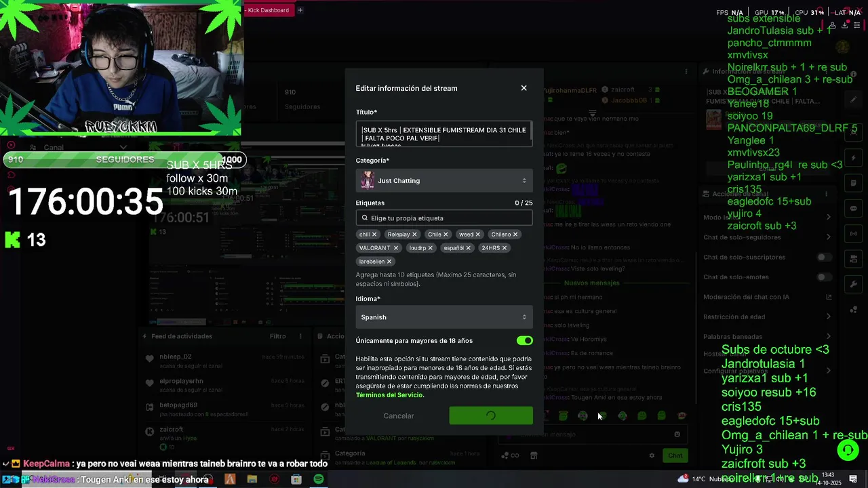Viewport: 868px width, 488px height.
Task: Click the lightning bolt sidebar icon
Action: [853, 158]
